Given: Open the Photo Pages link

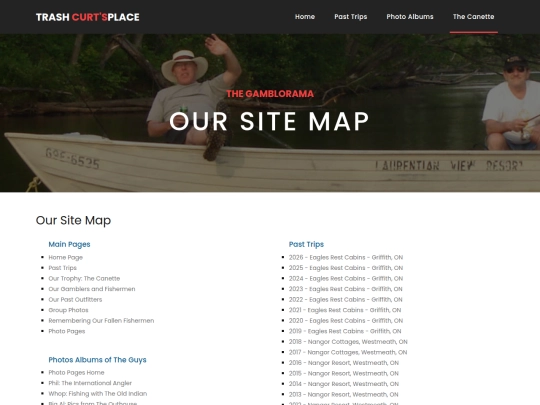Looking at the screenshot, I should pos(66,331).
